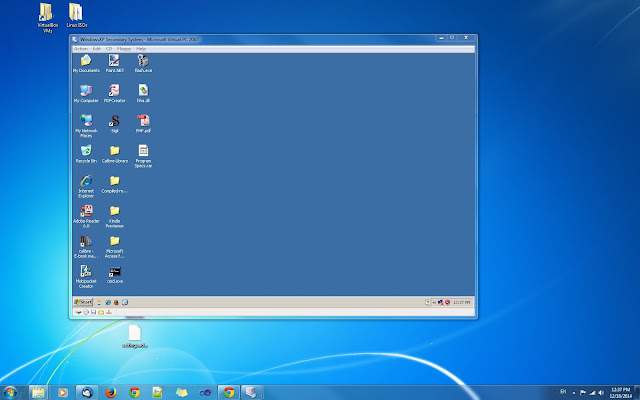Click the shared folder icon in VM status bar
Image resolution: width=640 pixels, height=400 pixels.
coord(101,312)
